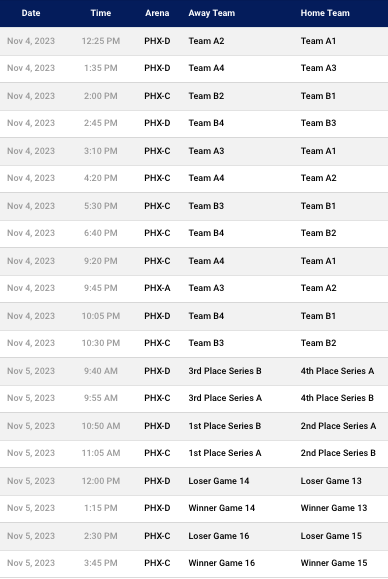388x579 pixels.
Task: Select Winner Game 14 away team
Action: pos(222,508)
